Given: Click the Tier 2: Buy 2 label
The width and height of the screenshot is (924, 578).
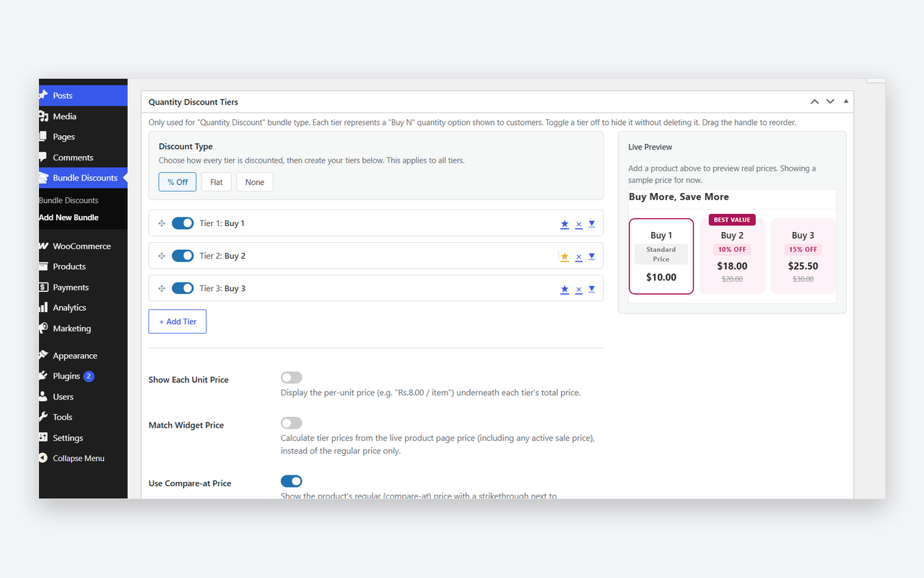Looking at the screenshot, I should point(222,256).
